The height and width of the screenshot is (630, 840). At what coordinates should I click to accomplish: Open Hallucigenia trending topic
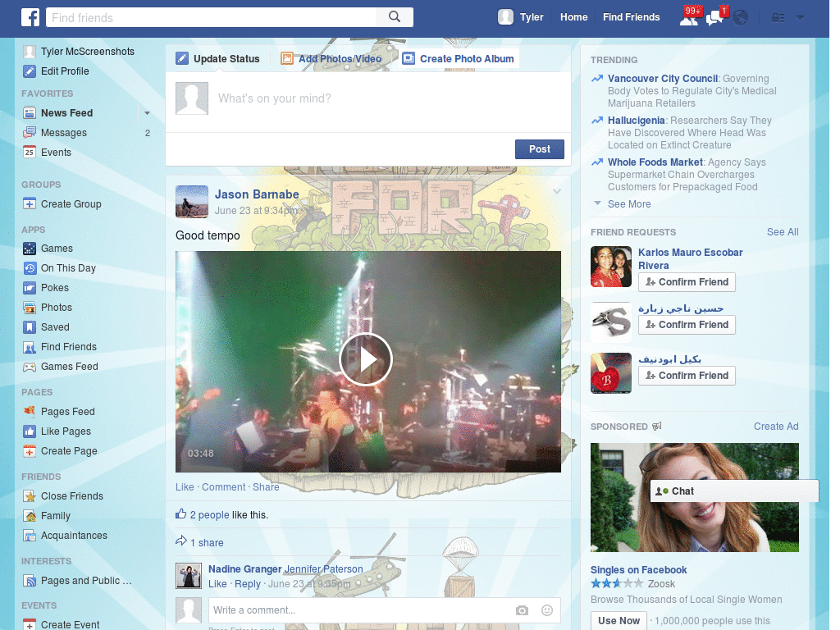pos(636,121)
